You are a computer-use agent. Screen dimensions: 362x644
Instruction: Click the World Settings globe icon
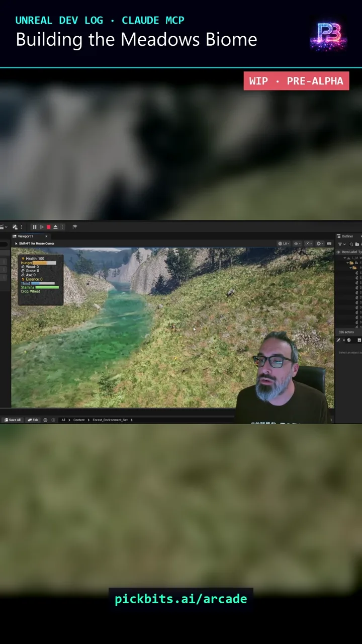click(349, 340)
